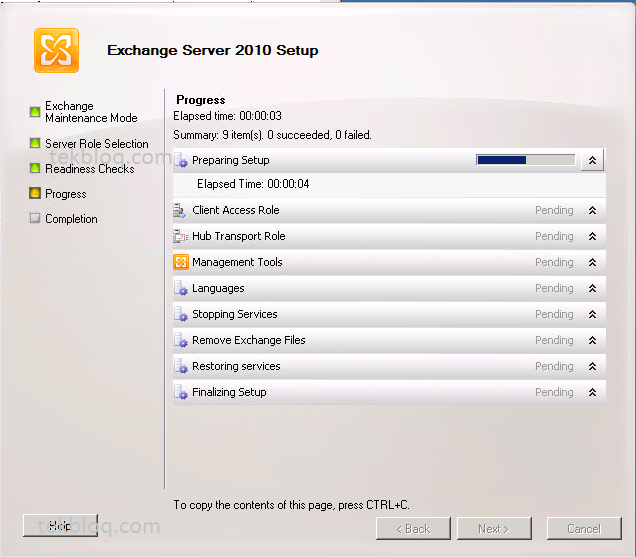Click Pending status of Client Access Role

pyautogui.click(x=554, y=210)
